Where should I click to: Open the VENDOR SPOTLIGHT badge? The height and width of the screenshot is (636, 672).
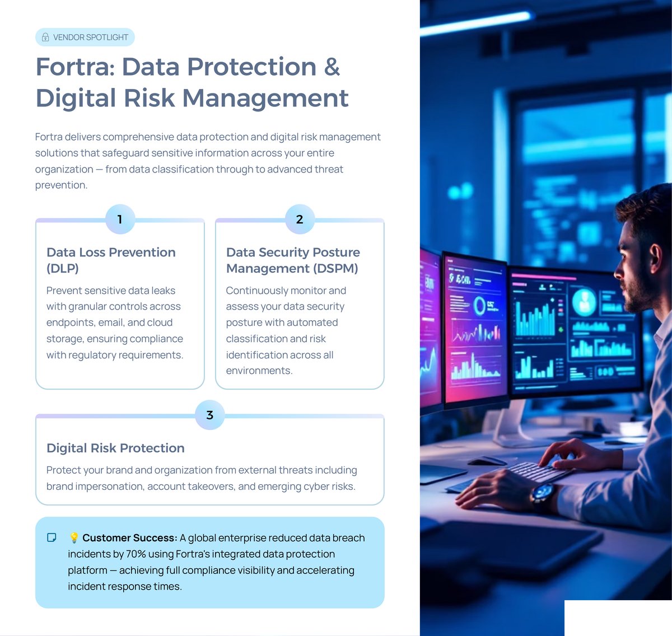(85, 37)
